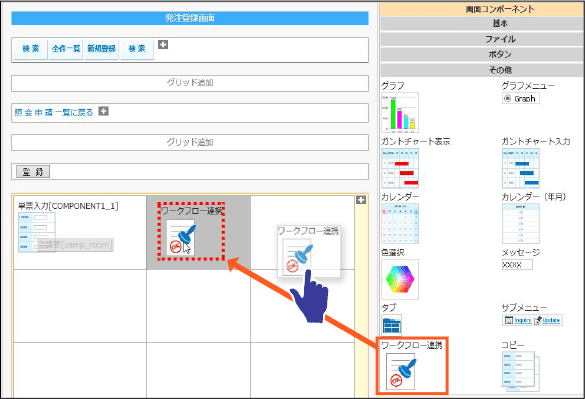Screen dimensions: 585x399
Task: Select the コピー component icon
Action: [x=520, y=371]
